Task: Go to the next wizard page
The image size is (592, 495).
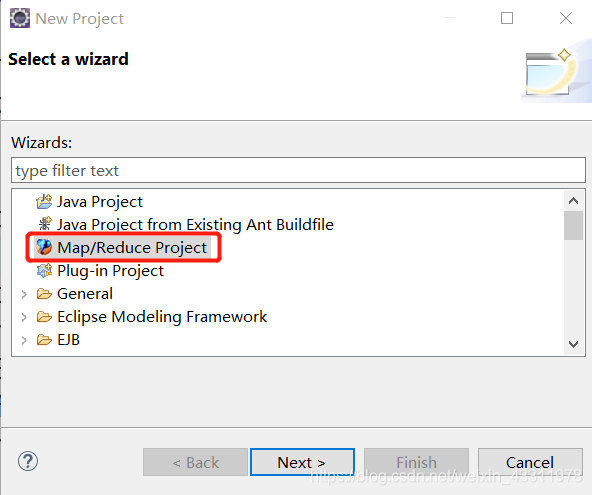Action: pyautogui.click(x=302, y=462)
